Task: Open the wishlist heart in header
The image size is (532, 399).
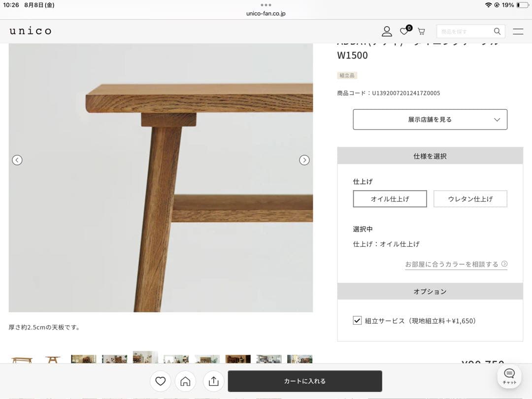Action: pos(404,32)
